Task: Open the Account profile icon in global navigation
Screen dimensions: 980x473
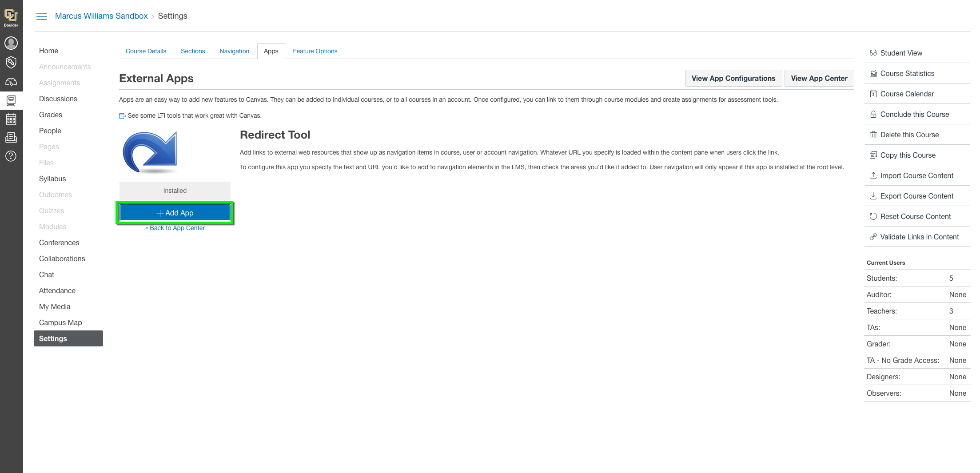Action: coord(11,43)
